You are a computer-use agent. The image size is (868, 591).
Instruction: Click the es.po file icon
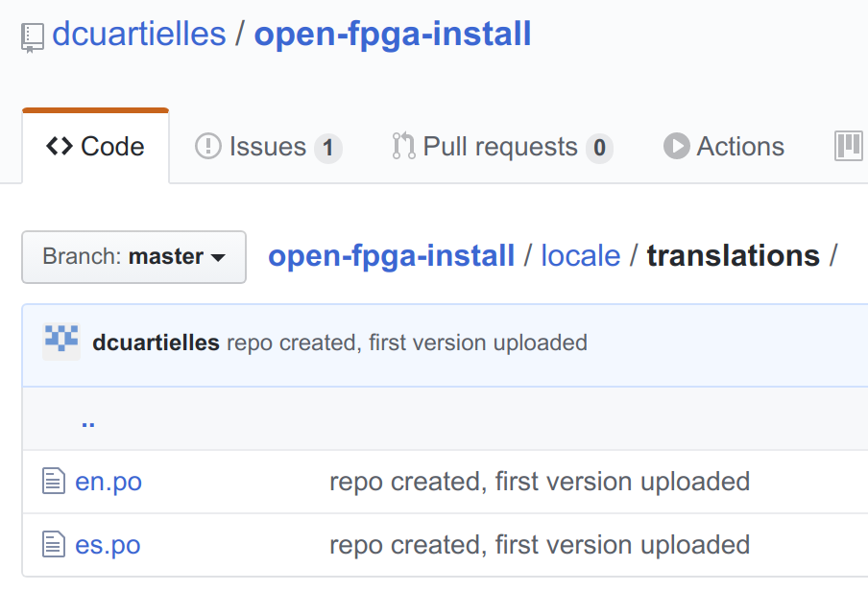pos(54,544)
